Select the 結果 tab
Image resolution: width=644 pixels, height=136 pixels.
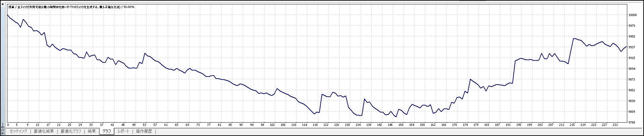coord(92,131)
